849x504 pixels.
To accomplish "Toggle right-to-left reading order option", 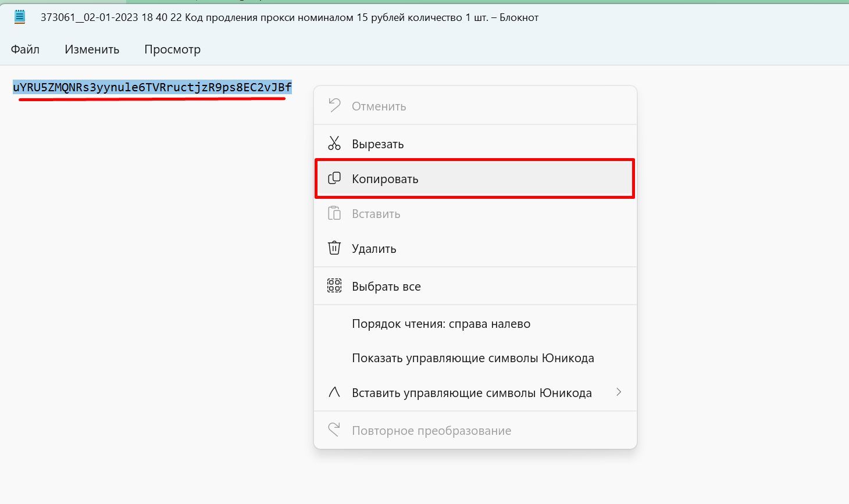I will click(x=441, y=324).
